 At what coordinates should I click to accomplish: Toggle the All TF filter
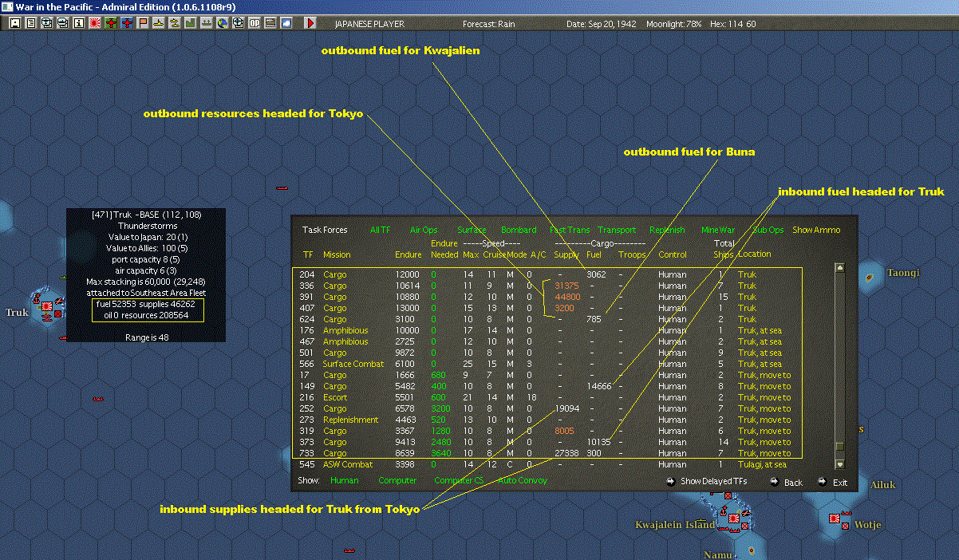381,230
